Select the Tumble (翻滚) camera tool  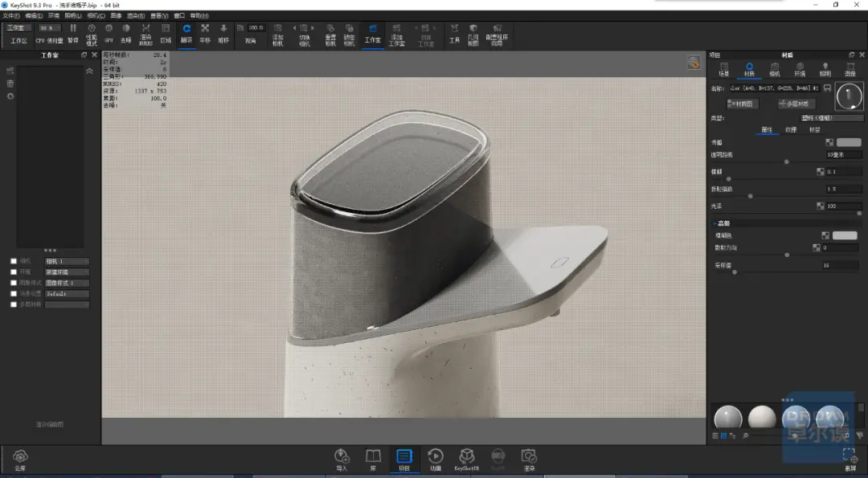(x=186, y=35)
